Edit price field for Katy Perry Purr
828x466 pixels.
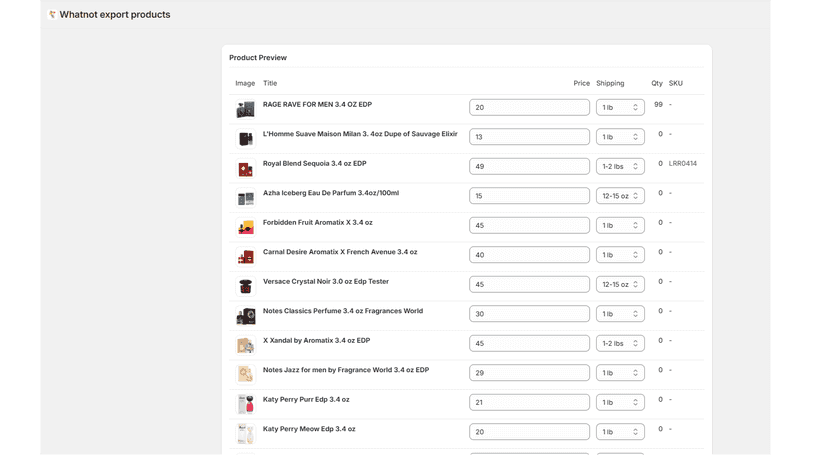click(529, 403)
